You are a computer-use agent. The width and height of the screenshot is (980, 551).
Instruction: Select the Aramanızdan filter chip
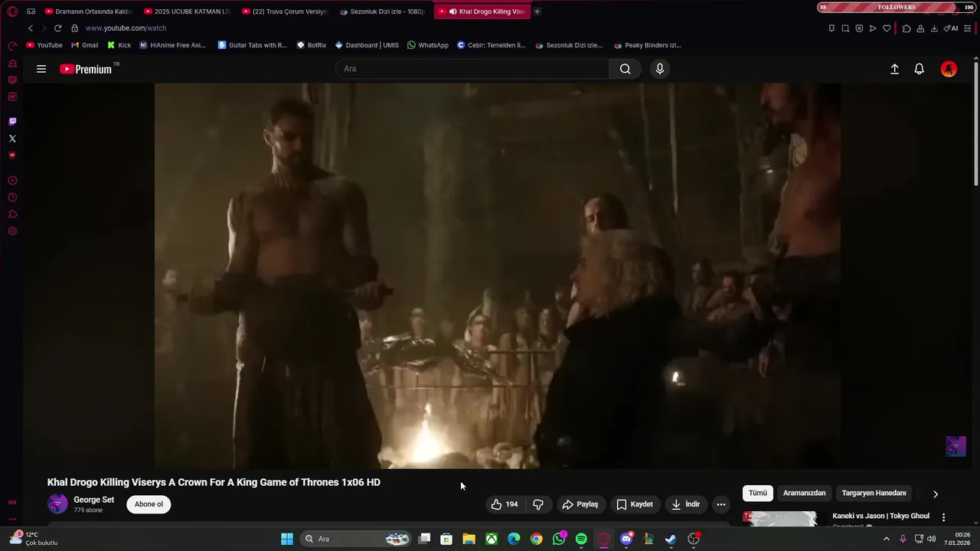[804, 494]
